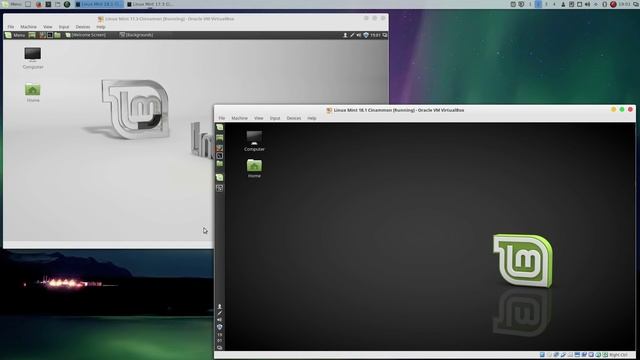Open file manager from Mint 18.1 vertical panel
This screenshot has width=640, height=360.
220,164
